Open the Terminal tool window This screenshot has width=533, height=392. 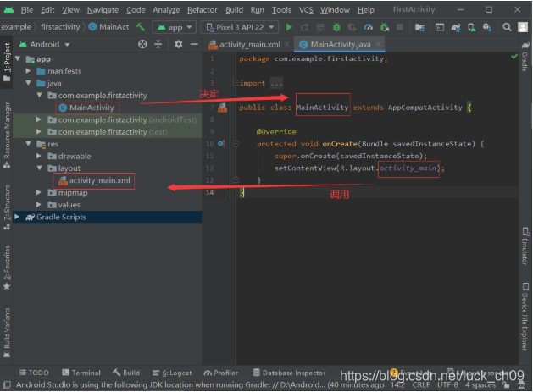[x=81, y=373]
